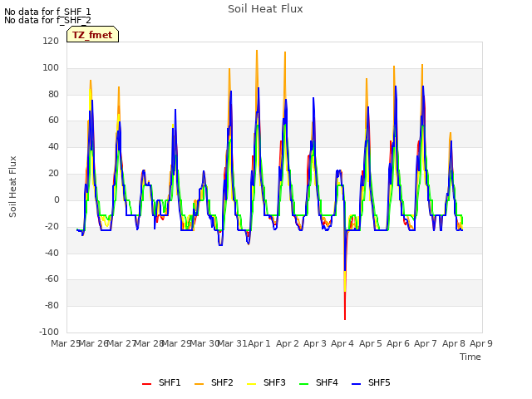Viewport: 532px width, 399px height.
Task: Click the Apr 5 x-axis tick label
Action: 371,343
